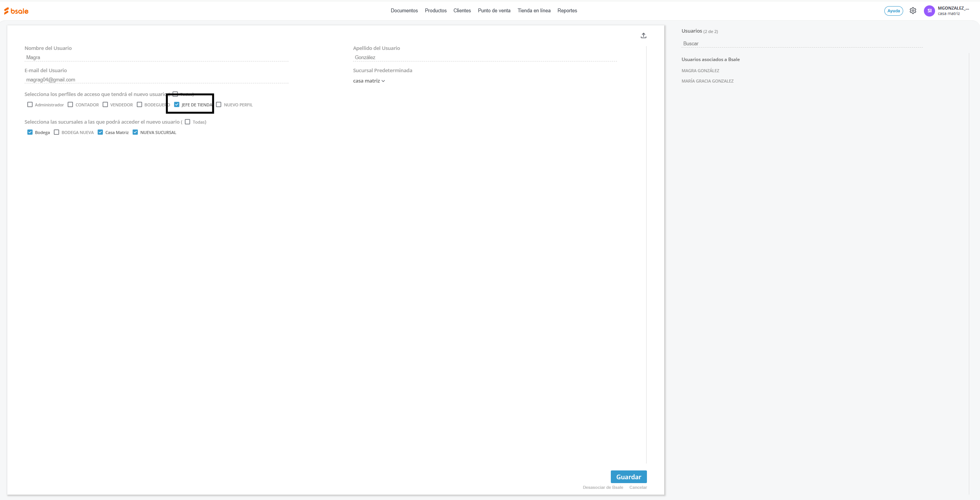Uncheck the NUEVA SUCURSAL checkbox
980x500 pixels.
[135, 132]
